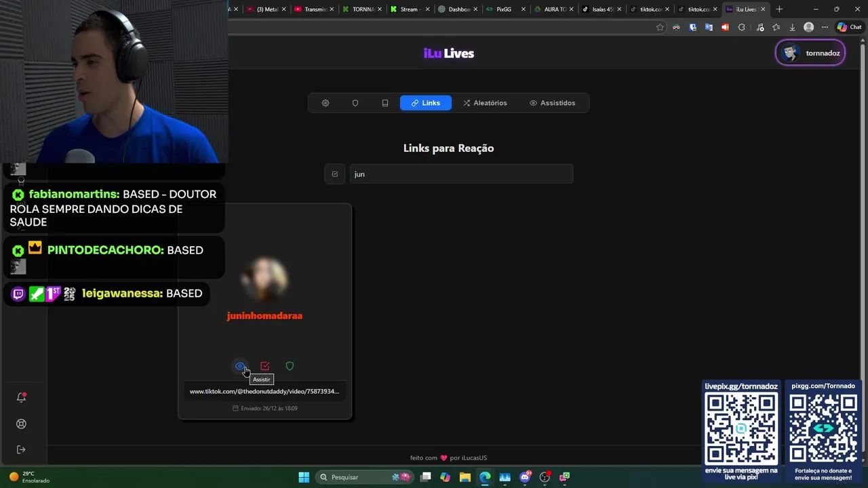868x488 pixels.
Task: Open the browser favorites list icon
Action: [x=776, y=27]
